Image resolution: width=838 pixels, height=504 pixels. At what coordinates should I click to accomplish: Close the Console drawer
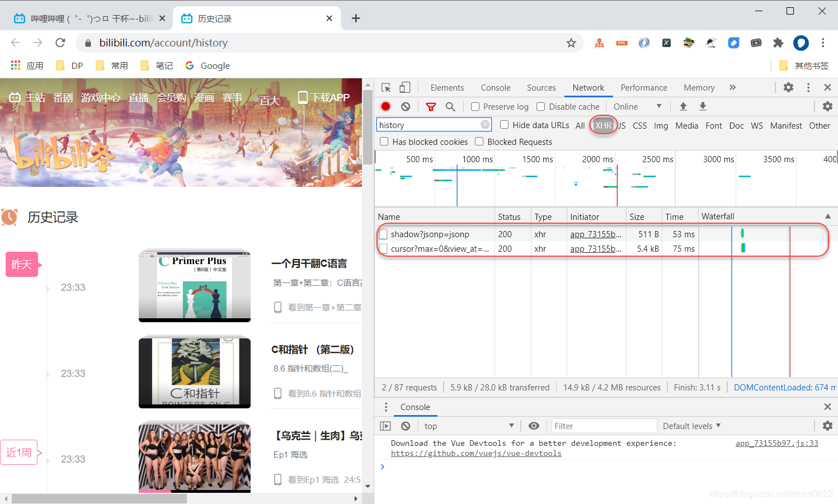[828, 407]
